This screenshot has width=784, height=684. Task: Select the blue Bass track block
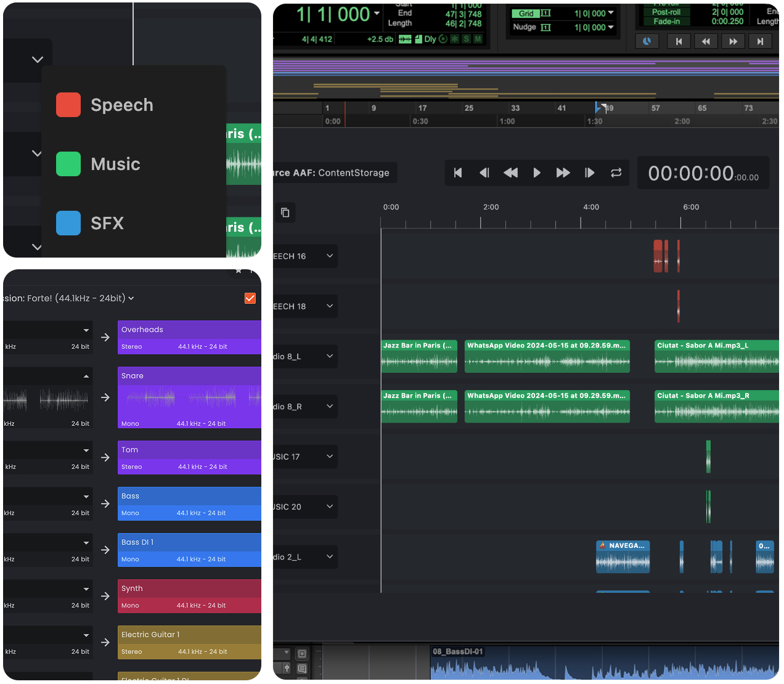coord(189,503)
